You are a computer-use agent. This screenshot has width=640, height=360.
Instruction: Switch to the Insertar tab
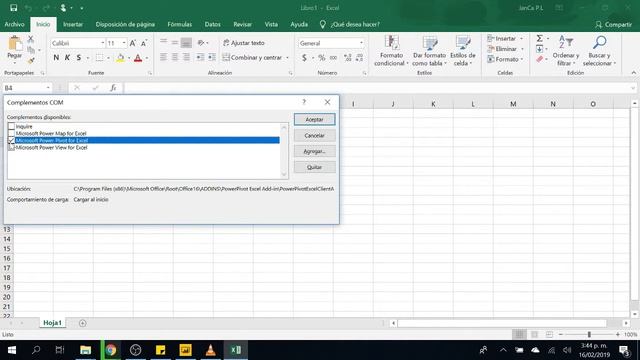[73, 24]
